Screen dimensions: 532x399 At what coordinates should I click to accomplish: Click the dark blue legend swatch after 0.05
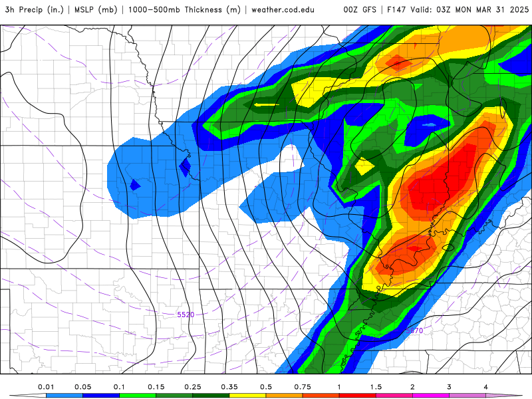[101, 396]
